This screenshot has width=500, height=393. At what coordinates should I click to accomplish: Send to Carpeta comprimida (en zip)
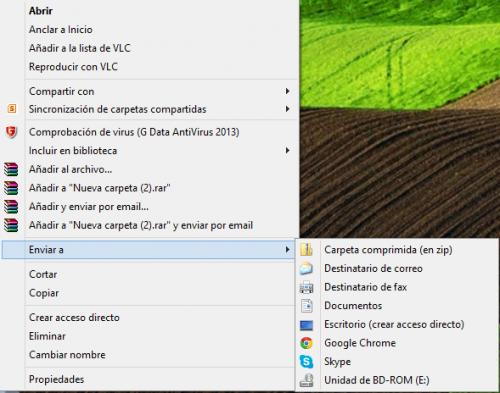point(388,250)
